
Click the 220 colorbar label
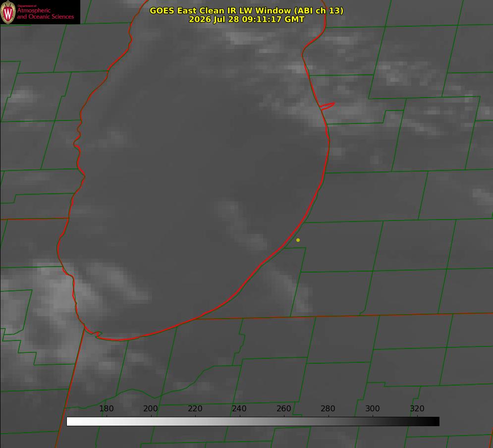(195, 408)
